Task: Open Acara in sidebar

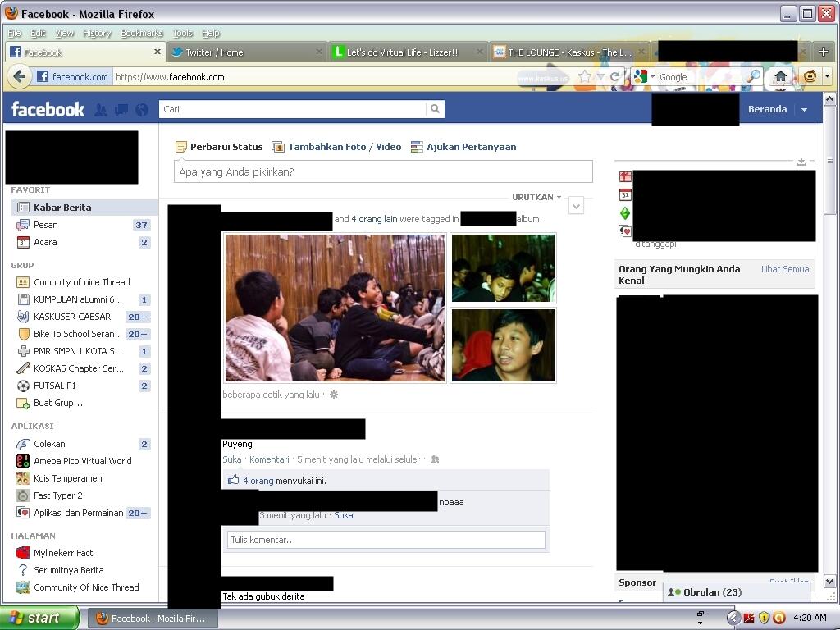Action: pos(84,242)
